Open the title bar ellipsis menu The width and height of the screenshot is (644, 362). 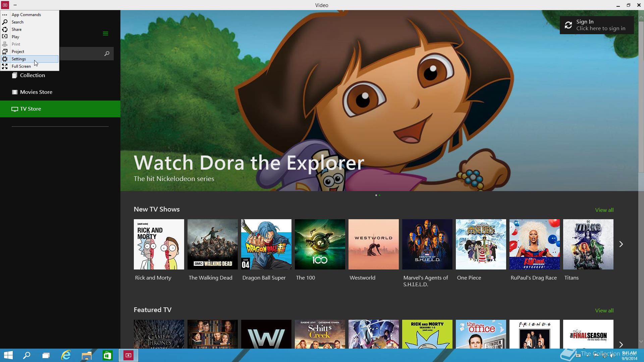pyautogui.click(x=15, y=5)
